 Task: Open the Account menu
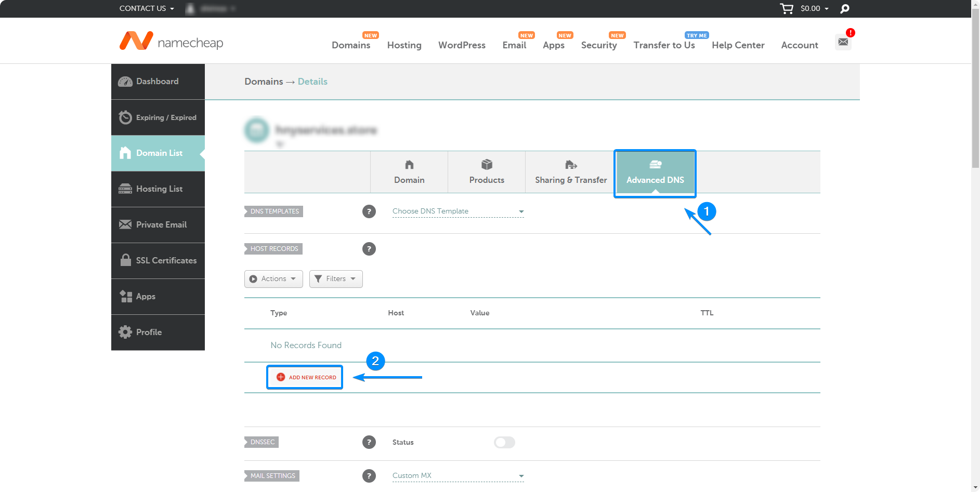pos(799,45)
